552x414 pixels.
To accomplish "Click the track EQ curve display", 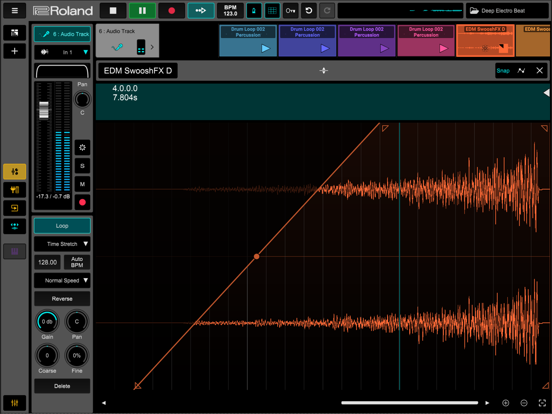I will (62, 71).
